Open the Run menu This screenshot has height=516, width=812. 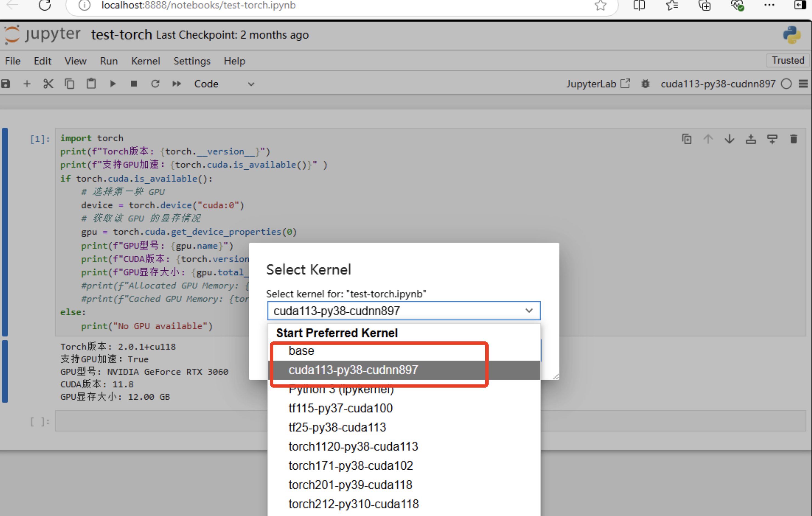coord(109,61)
